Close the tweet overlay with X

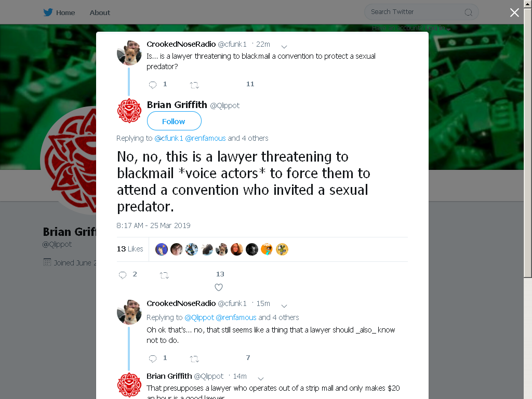coord(514,12)
